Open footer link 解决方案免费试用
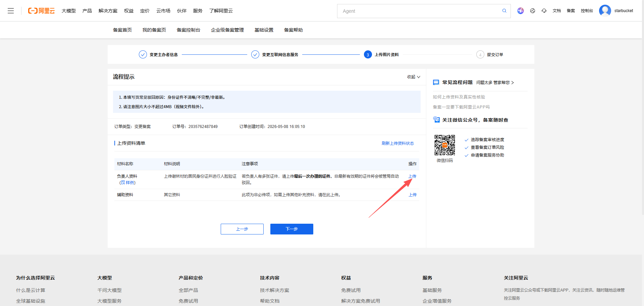Image resolution: width=644 pixels, height=306 pixels. [361, 301]
